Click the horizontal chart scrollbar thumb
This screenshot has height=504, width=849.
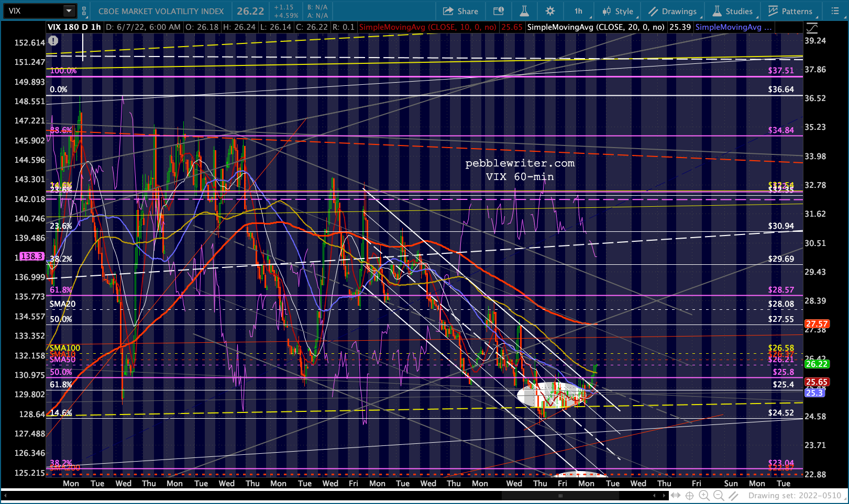pos(560,495)
